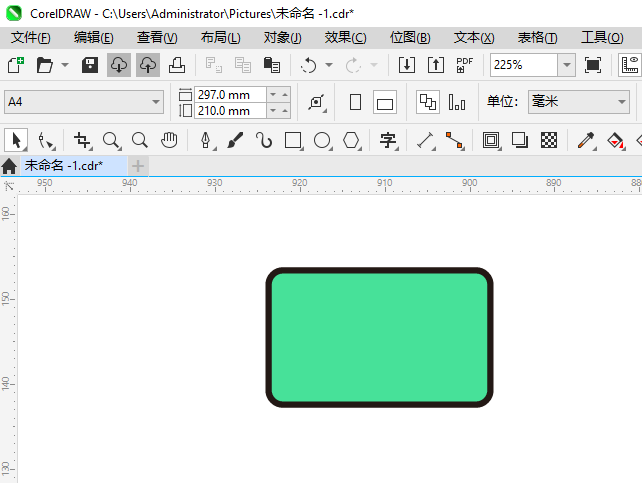Toggle current page size button
Image resolution: width=642 pixels, height=483 pixels.
(x=457, y=102)
